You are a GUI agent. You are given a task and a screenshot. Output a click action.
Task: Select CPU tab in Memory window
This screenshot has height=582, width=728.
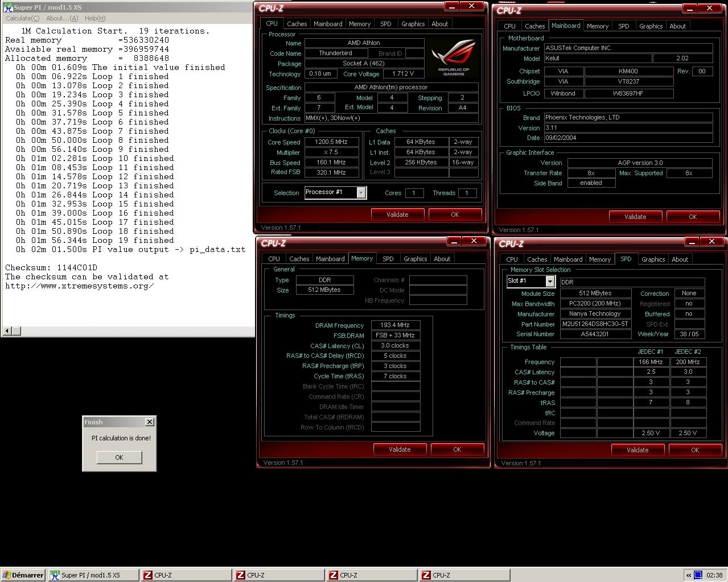(x=274, y=259)
